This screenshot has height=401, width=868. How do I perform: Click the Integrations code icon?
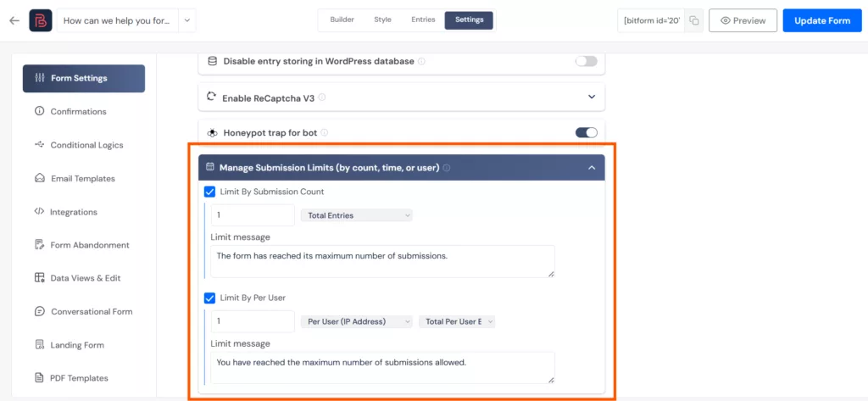pyautogui.click(x=39, y=212)
